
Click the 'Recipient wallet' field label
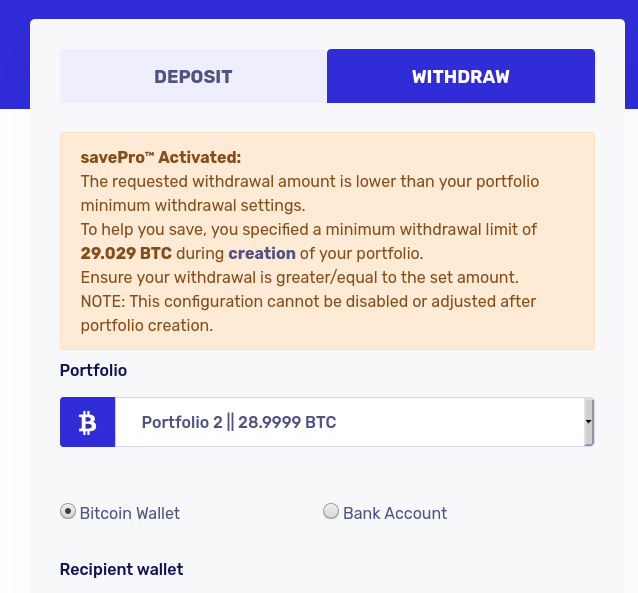[122, 569]
